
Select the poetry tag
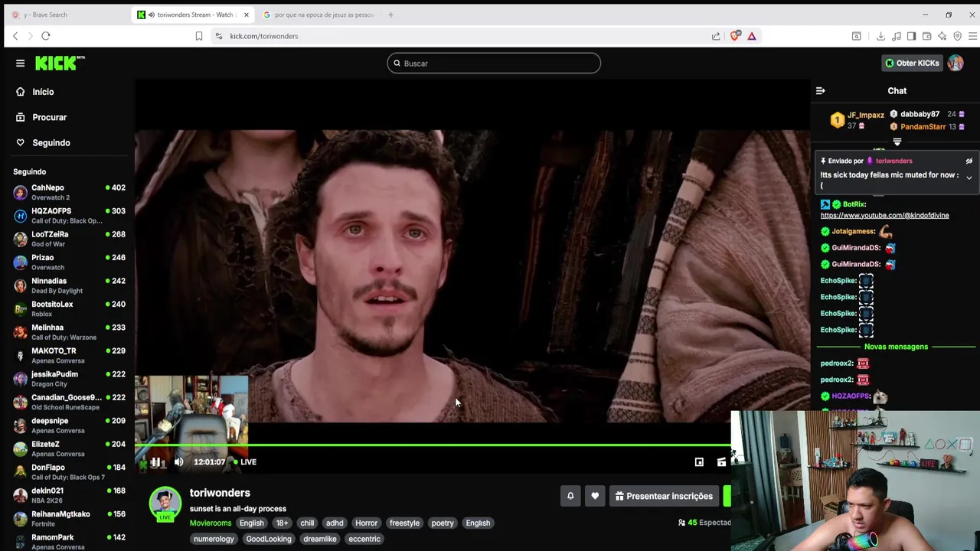[443, 523]
